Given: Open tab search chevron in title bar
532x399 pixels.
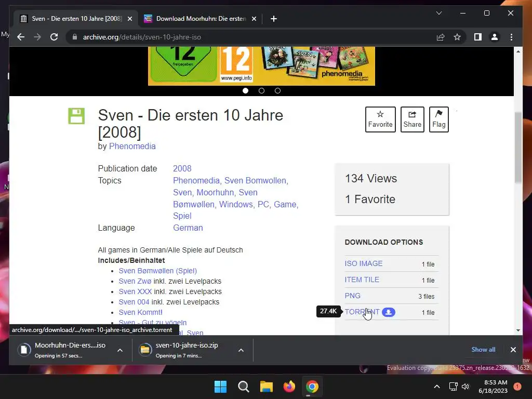Looking at the screenshot, I should point(438,13).
